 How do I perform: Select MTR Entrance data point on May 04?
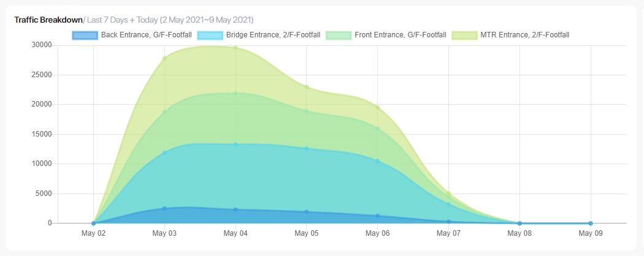[236, 48]
